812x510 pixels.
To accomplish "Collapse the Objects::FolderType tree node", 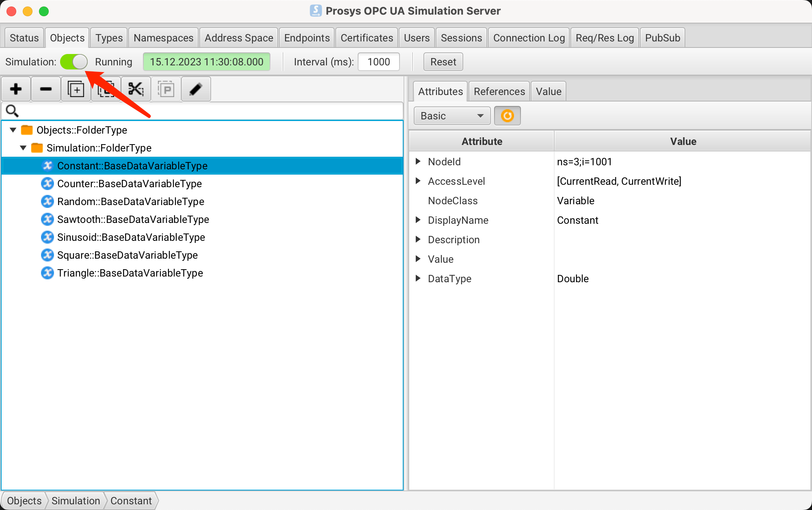I will pyautogui.click(x=13, y=130).
